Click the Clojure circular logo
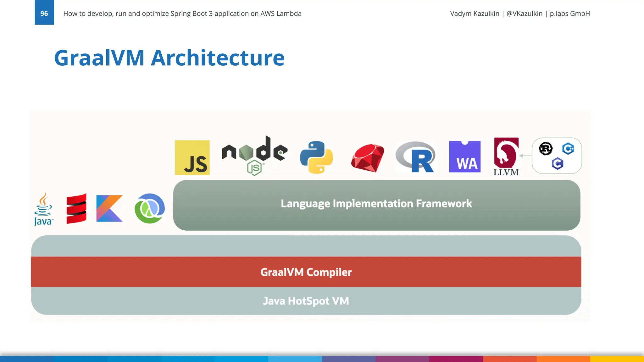Screen dimensions: 644x362 (149, 208)
